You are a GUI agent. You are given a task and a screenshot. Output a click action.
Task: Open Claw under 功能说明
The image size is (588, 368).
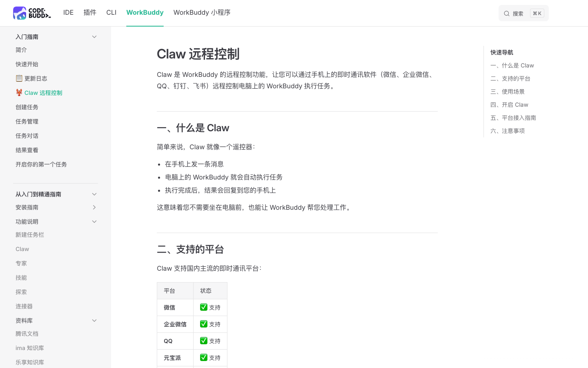tap(22, 249)
